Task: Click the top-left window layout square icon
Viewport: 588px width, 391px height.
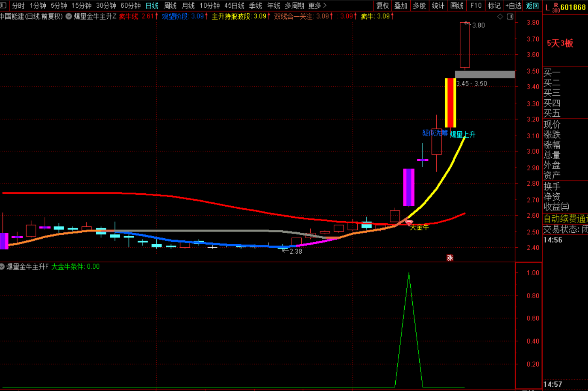Action: (3, 6)
